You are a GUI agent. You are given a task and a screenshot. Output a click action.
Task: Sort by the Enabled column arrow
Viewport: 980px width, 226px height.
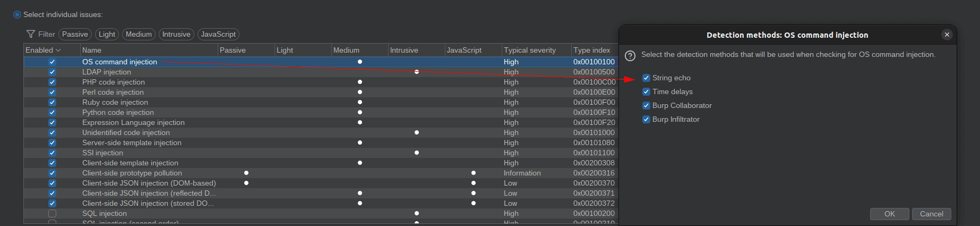[x=58, y=50]
